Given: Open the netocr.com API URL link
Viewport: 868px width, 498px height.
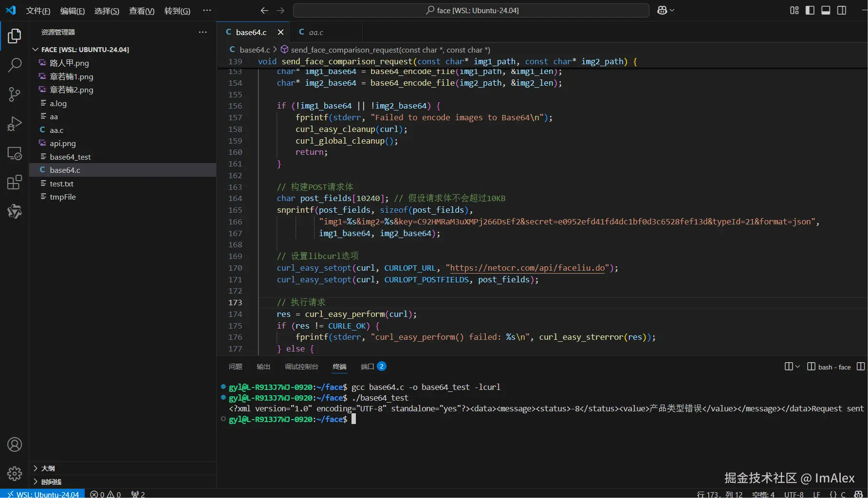Looking at the screenshot, I should tap(527, 268).
